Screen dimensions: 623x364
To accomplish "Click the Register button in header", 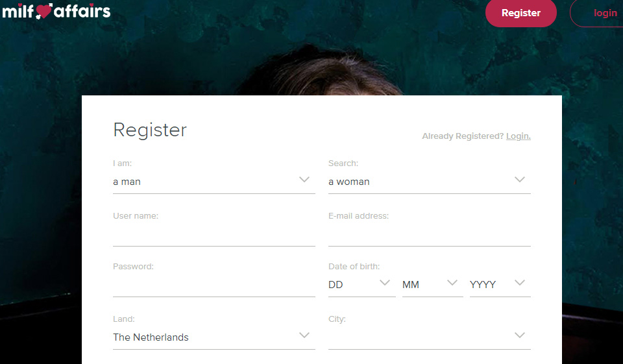I will [520, 13].
